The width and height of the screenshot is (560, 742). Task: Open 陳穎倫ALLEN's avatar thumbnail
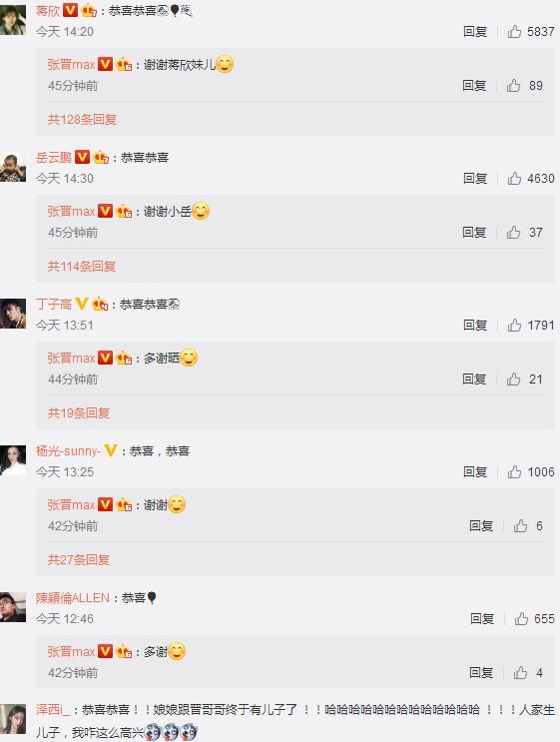point(13,606)
